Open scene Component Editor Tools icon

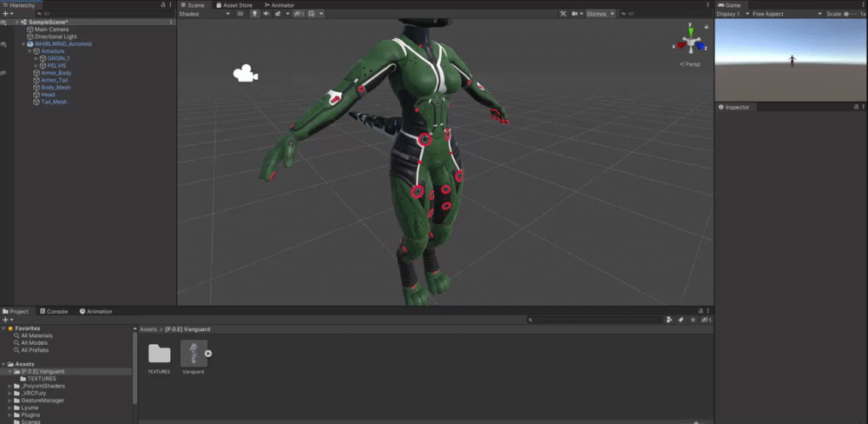(x=563, y=14)
